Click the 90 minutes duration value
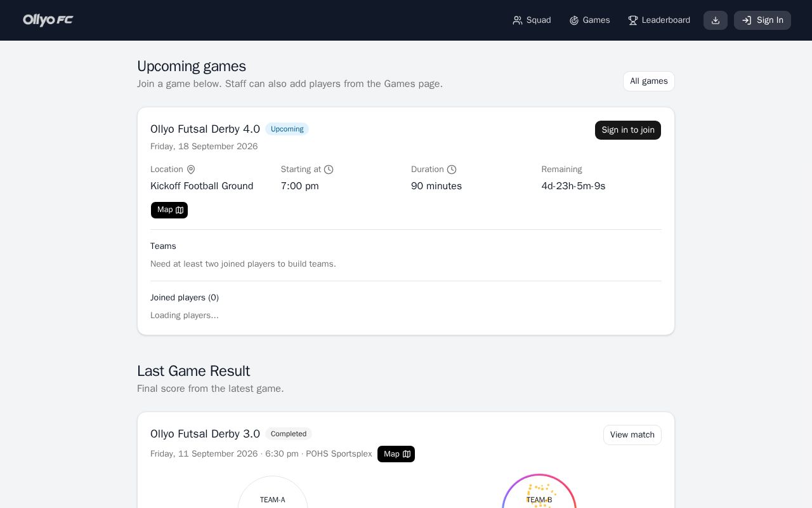812x508 pixels. pos(436,186)
